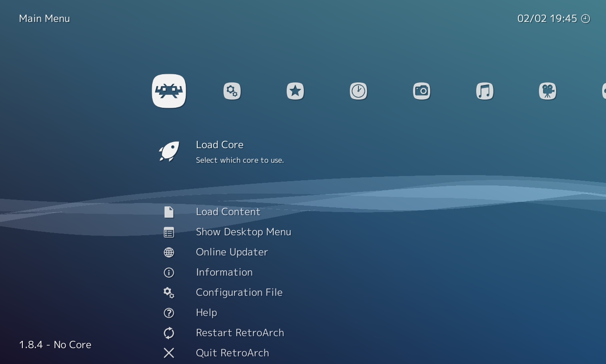This screenshot has height=364, width=606.
Task: Open Load Content
Action: (228, 212)
